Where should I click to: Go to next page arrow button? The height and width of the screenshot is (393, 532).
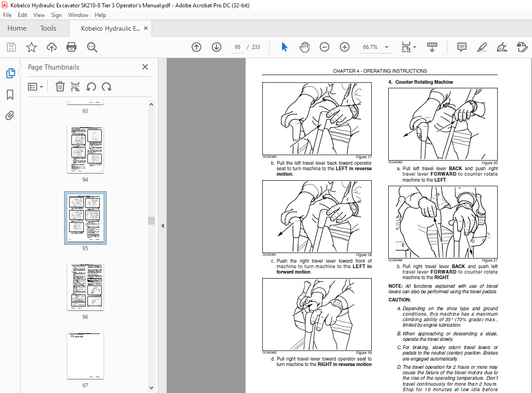pos(217,47)
